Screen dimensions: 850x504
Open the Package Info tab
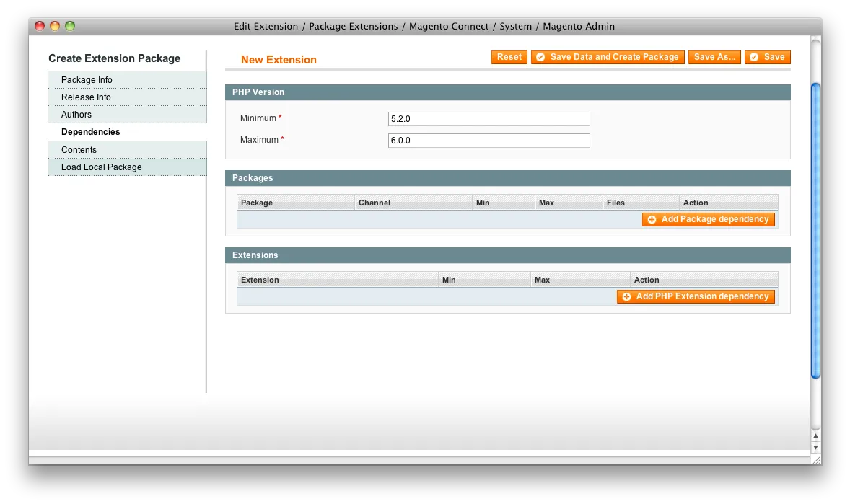[87, 80]
